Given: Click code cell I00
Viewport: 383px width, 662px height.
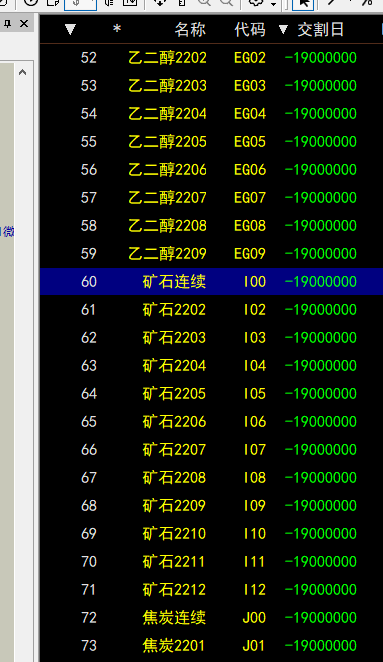Looking at the screenshot, I should tap(255, 281).
